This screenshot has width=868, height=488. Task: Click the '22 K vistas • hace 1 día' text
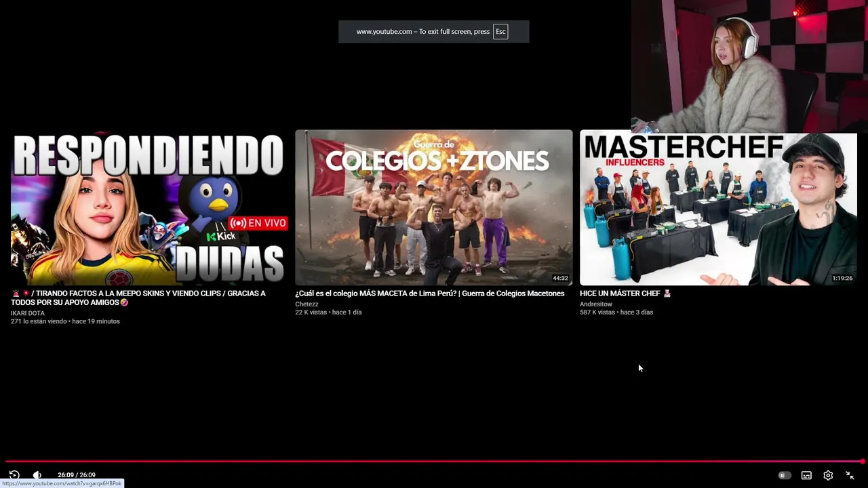click(328, 312)
